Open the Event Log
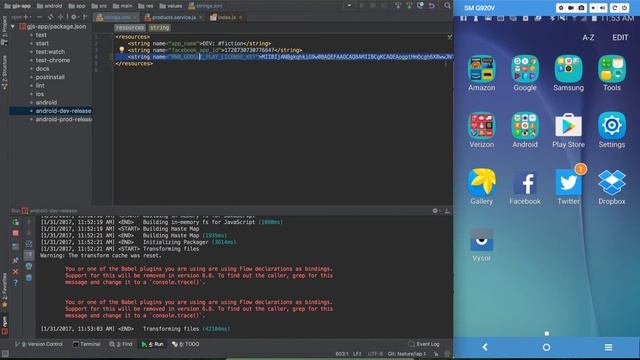The width and height of the screenshot is (640, 360). click(x=424, y=344)
